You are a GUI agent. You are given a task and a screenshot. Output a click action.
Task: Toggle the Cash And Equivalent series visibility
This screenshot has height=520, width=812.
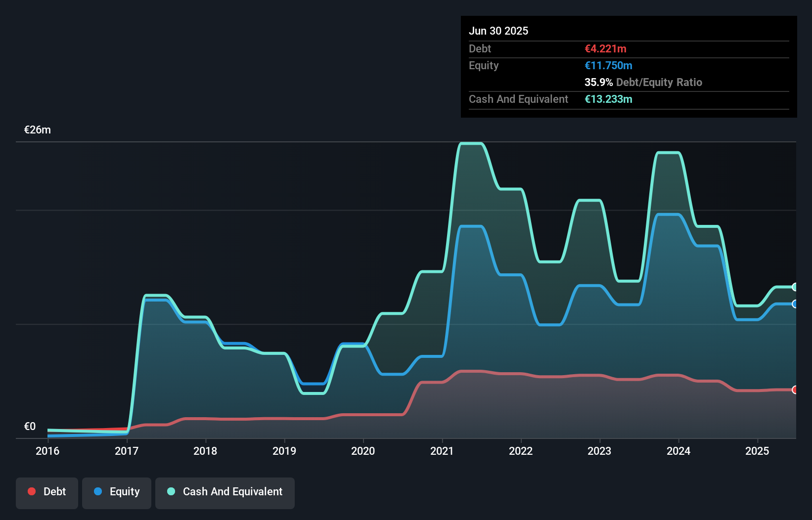pyautogui.click(x=225, y=492)
